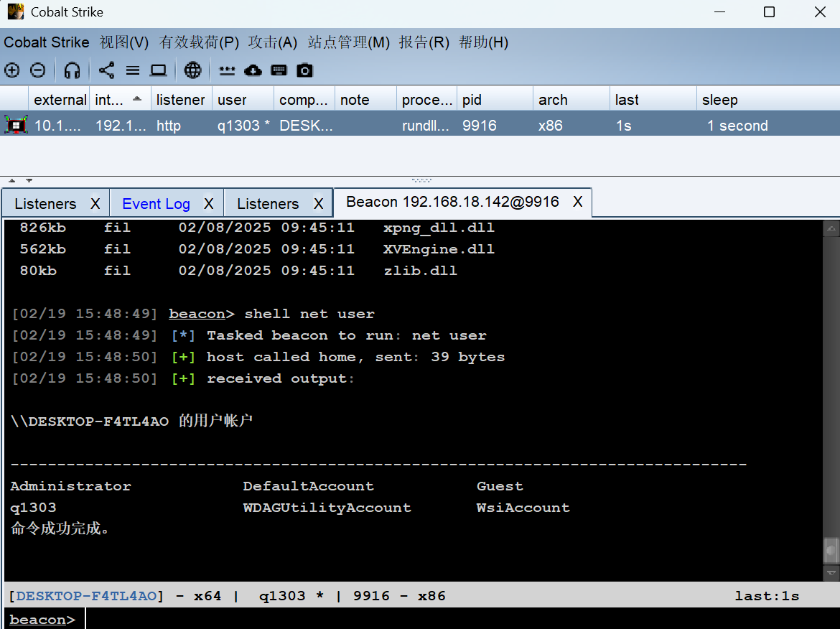Sort by the user column header

coord(243,100)
